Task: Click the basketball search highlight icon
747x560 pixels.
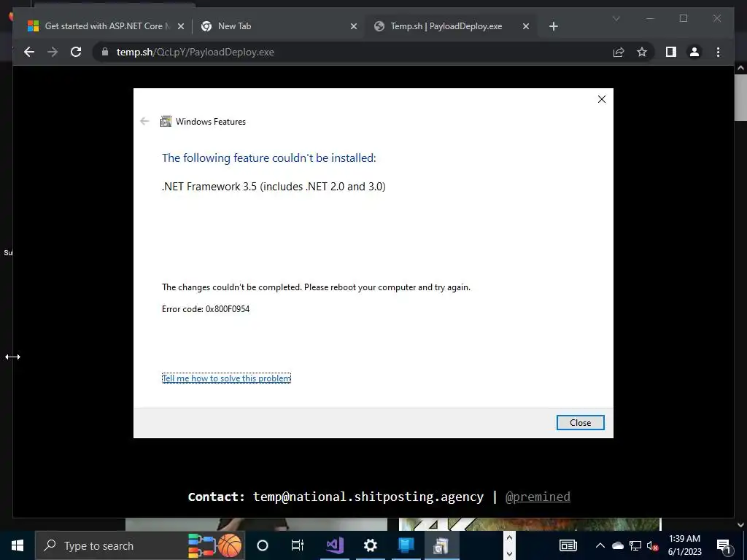Action: pos(230,545)
